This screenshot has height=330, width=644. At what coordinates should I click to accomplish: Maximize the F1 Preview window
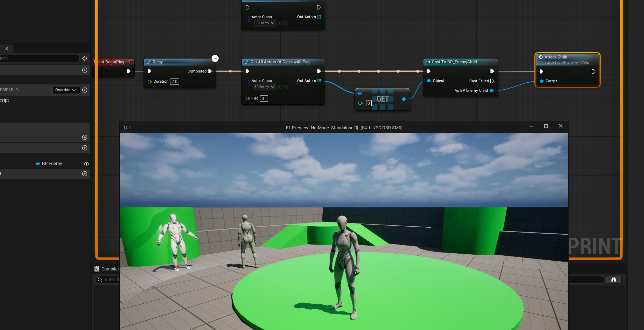tap(546, 126)
